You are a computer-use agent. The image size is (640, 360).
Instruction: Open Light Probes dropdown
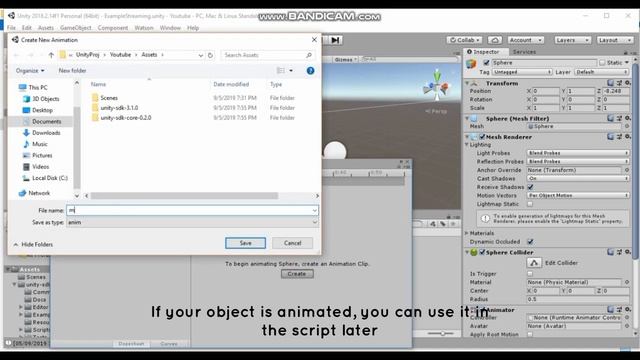click(x=578, y=153)
